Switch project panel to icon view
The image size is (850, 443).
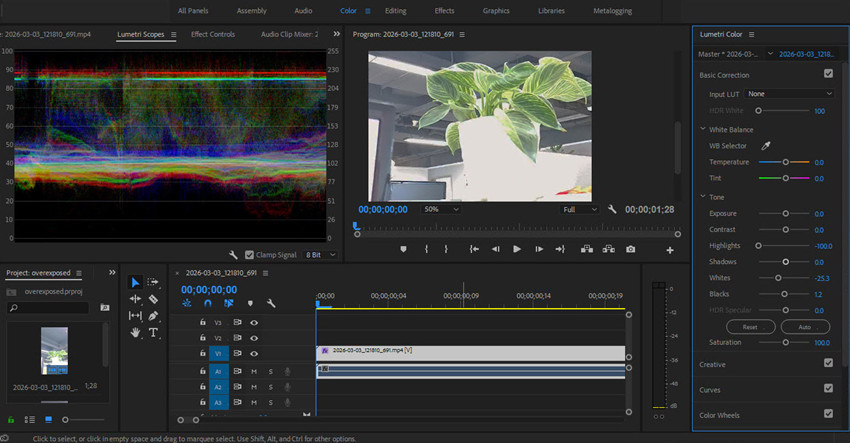tap(48, 420)
